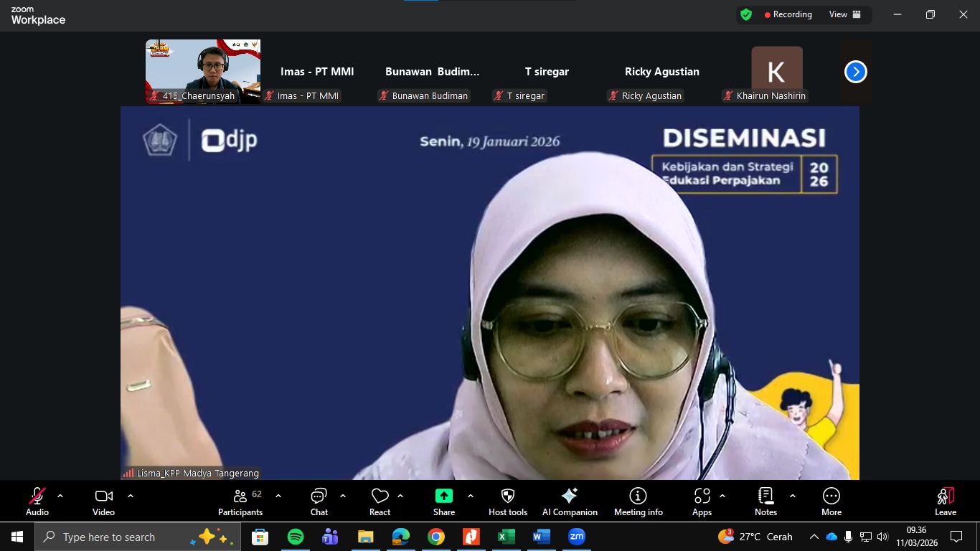Open the More options menu
Screen dimensions: 980x551
(x=831, y=501)
